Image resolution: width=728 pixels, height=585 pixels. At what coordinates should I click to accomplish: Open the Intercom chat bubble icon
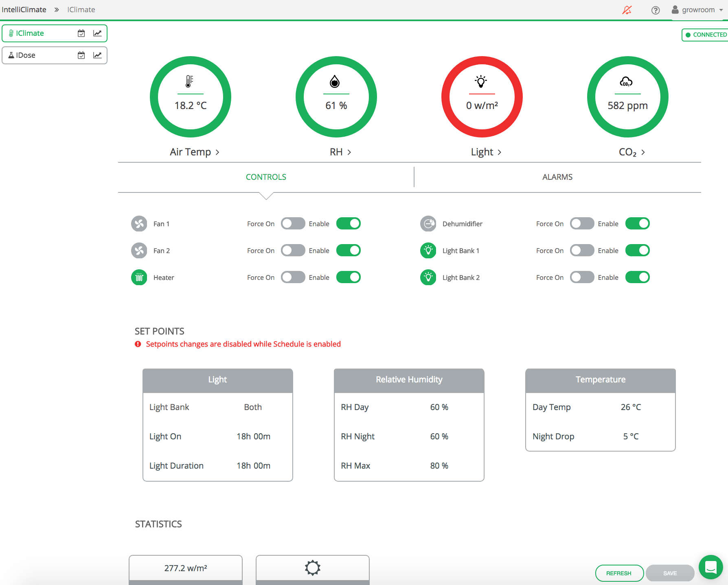click(x=710, y=567)
